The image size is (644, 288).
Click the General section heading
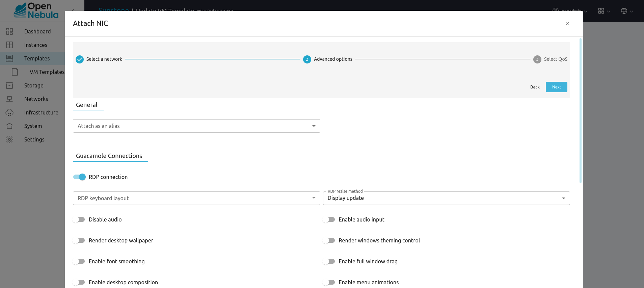click(x=87, y=105)
